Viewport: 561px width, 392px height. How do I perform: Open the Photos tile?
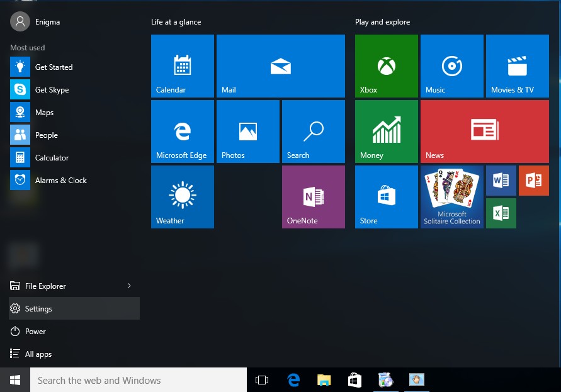click(248, 132)
